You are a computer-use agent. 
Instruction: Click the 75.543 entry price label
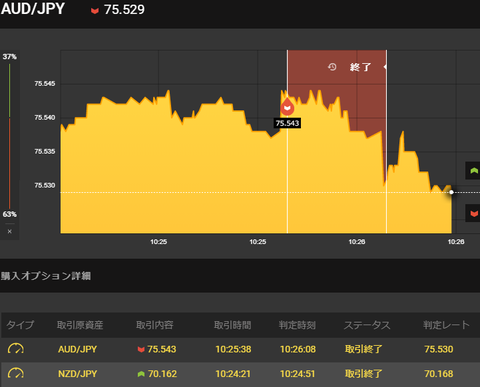click(x=287, y=123)
